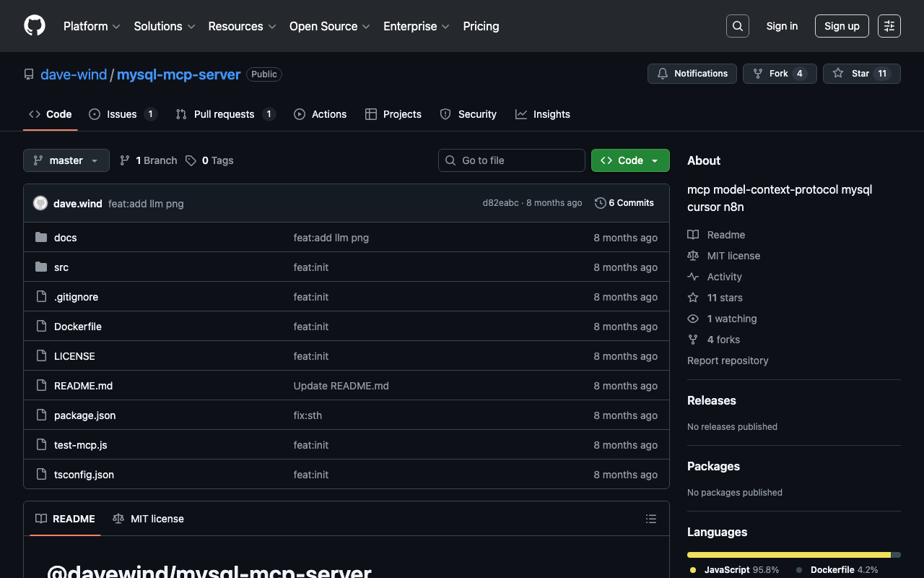Switch to the Pull requests tab

224,114
